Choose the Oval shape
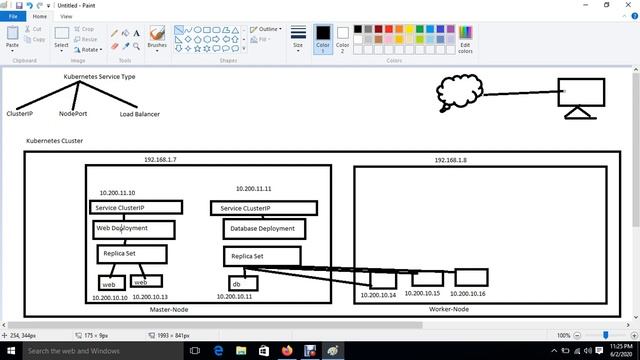The height and width of the screenshot is (360, 640). [198, 30]
